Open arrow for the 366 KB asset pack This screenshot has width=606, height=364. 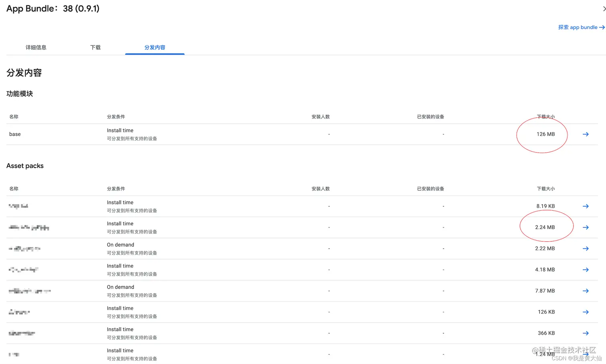(586, 333)
